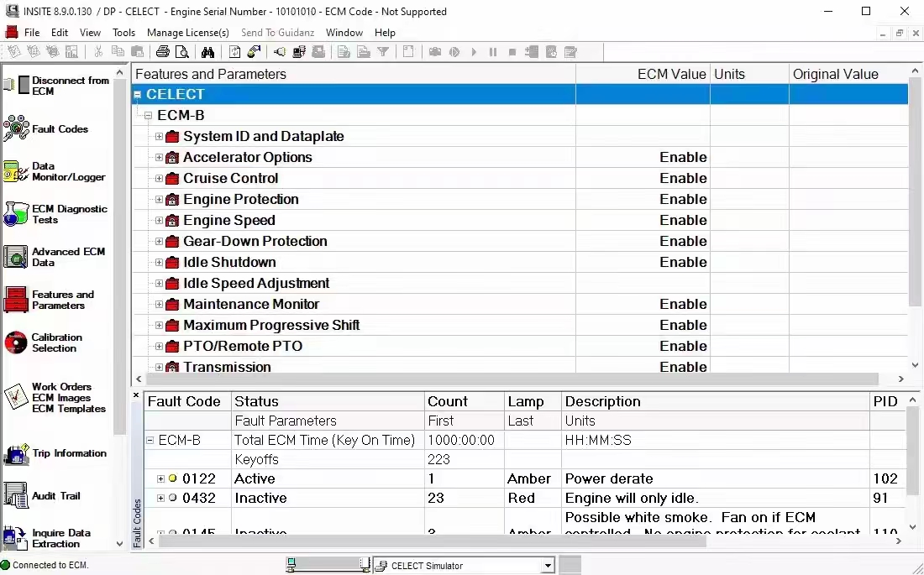Click the Pause toolbar button

click(493, 52)
